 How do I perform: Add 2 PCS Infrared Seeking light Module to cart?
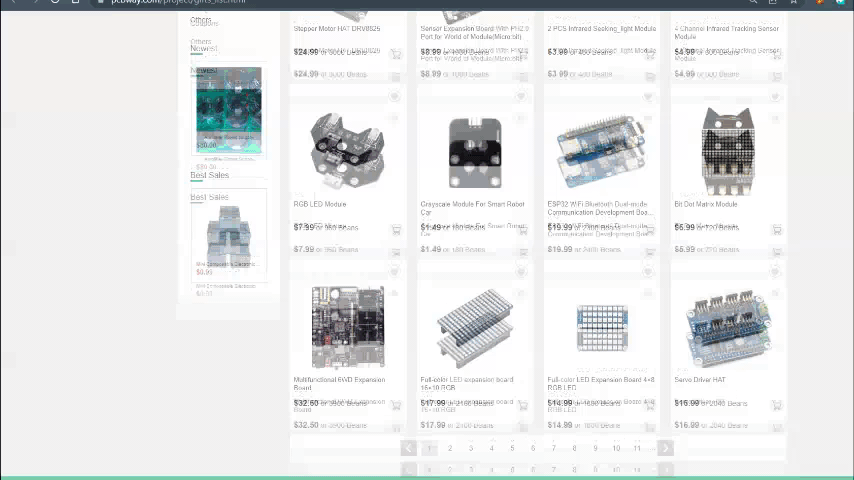pyautogui.click(x=650, y=54)
